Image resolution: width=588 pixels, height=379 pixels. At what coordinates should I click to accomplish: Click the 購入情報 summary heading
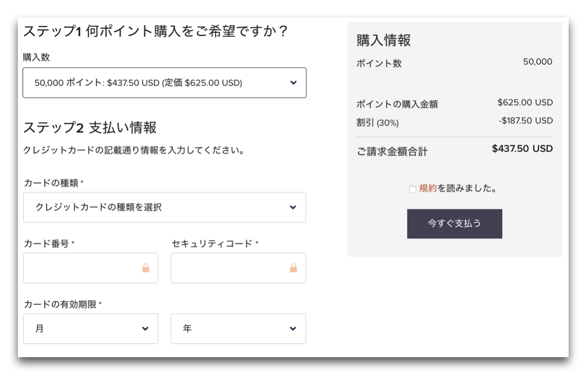click(x=383, y=41)
